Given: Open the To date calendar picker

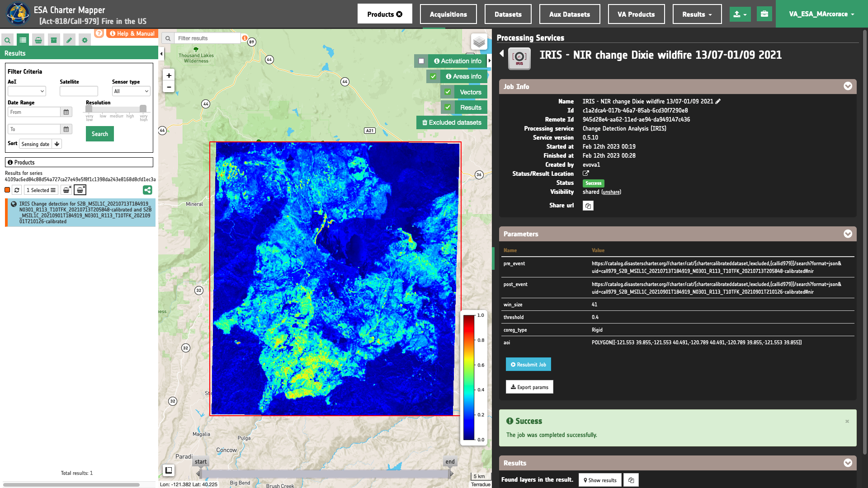Looking at the screenshot, I should point(66,129).
